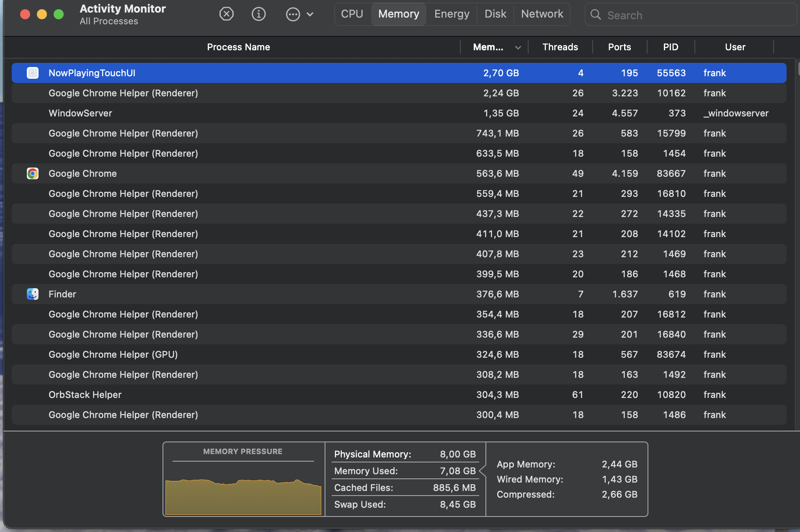Image resolution: width=800 pixels, height=532 pixels.
Task: Click the Google Chrome app icon
Action: [x=33, y=173]
